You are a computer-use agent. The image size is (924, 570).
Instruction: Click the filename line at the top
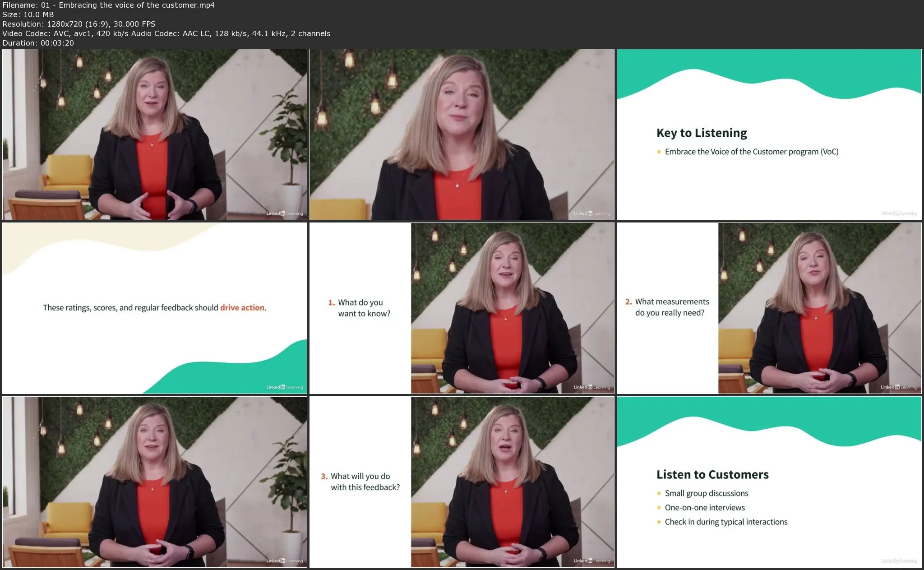coord(108,5)
